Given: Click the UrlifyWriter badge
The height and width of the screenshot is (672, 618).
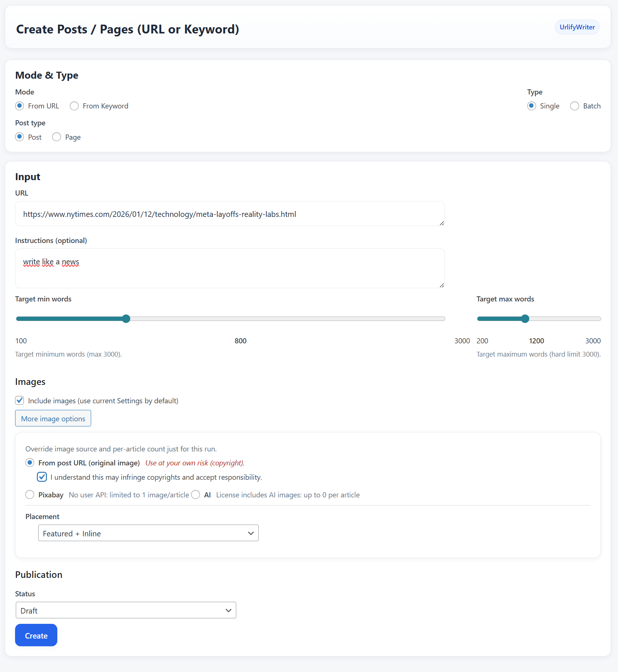Looking at the screenshot, I should 577,27.
